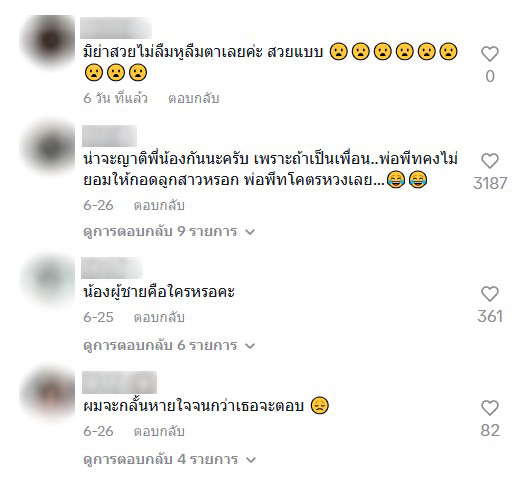Screen dimensions: 525x479
Task: Click chevron beside 9 รายการ replies
Action: pos(250,232)
